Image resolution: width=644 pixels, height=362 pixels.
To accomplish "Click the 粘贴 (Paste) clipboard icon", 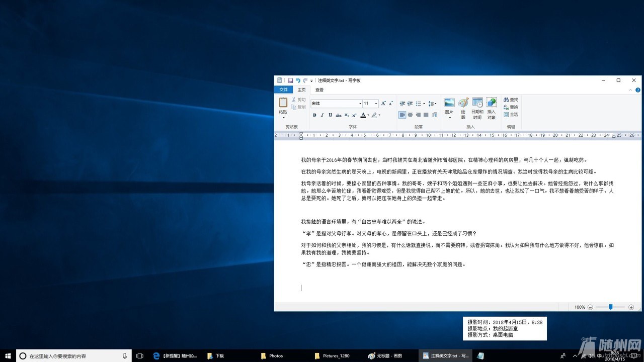I will [x=283, y=103].
